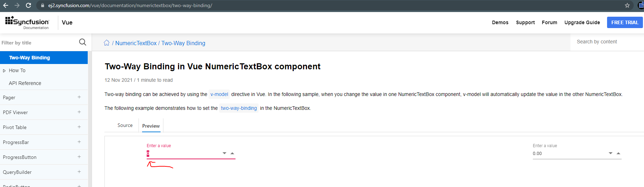Click the Syncfusion Documentation logo

point(27,22)
